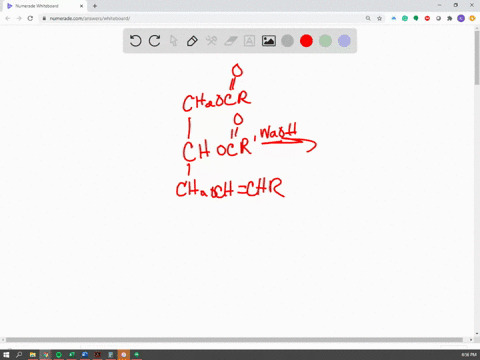480x360 pixels.
Task: Choose the lavender pen color
Action: click(344, 41)
